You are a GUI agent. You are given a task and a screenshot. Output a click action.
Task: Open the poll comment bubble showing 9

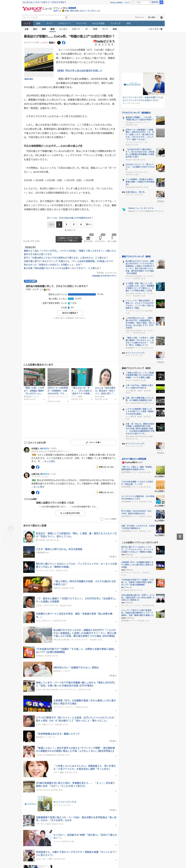pyautogui.click(x=42, y=289)
